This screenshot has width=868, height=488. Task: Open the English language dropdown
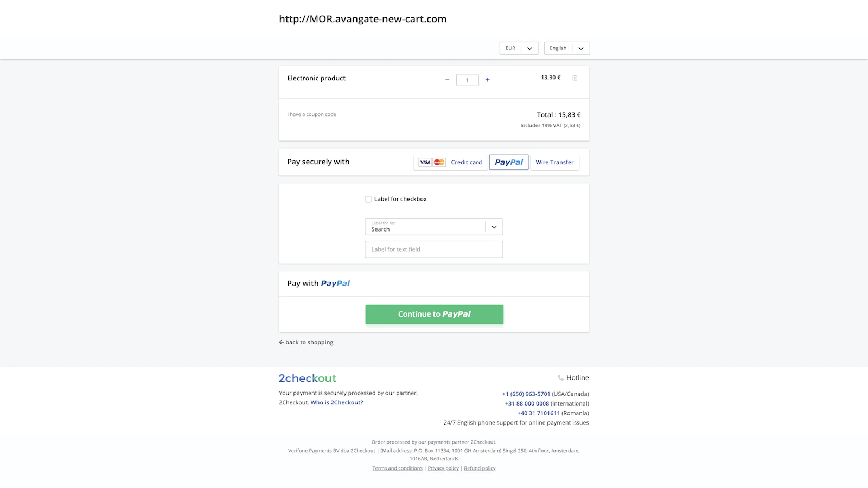tap(566, 48)
